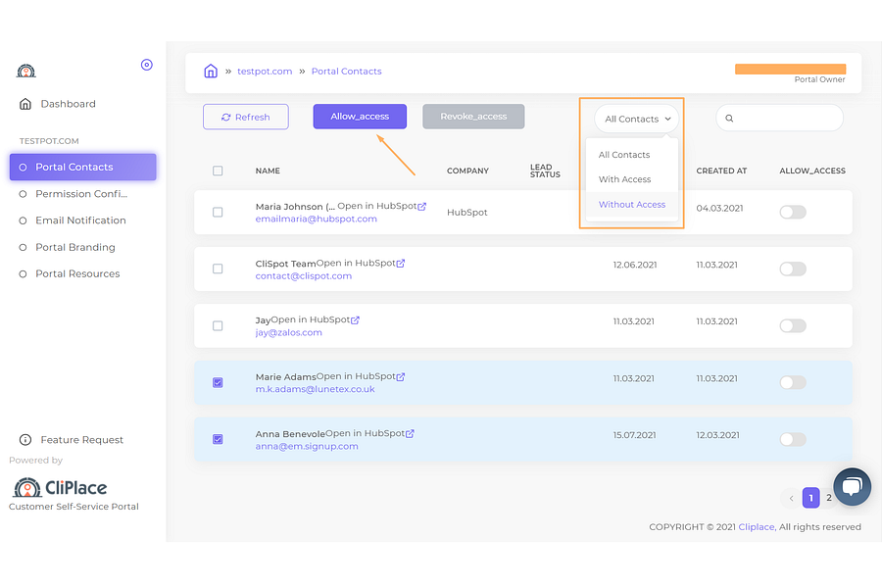Click Feature Request info icon
Screen dimensions: 882x588
25,439
